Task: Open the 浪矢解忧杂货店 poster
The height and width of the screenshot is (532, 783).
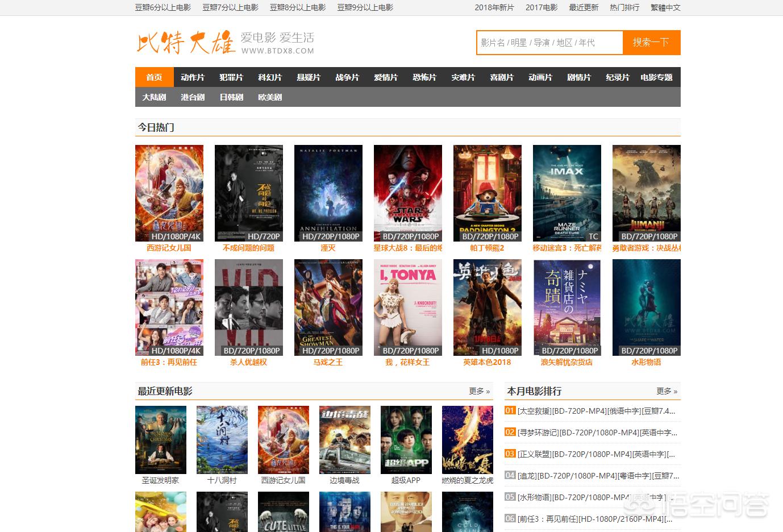Action: pos(567,307)
